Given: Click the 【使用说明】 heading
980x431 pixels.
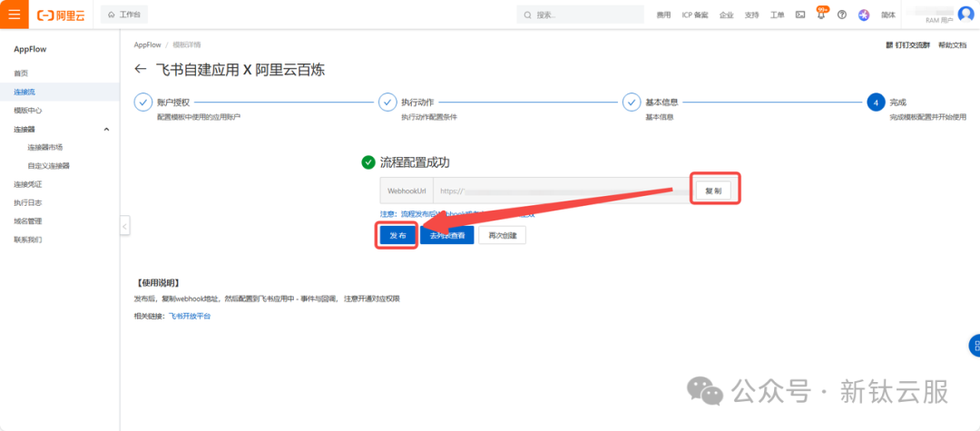Looking at the screenshot, I should coord(158,283).
